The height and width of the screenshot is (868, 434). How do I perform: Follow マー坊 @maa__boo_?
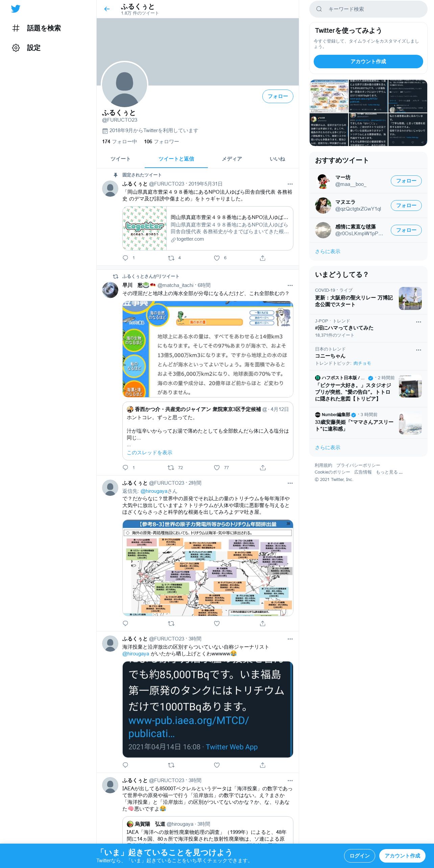pos(406,181)
